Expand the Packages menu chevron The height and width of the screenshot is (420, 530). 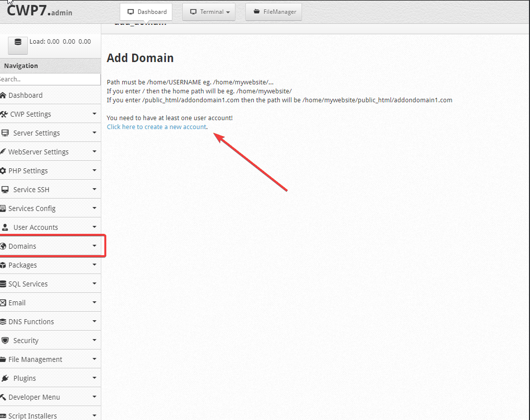(x=94, y=265)
